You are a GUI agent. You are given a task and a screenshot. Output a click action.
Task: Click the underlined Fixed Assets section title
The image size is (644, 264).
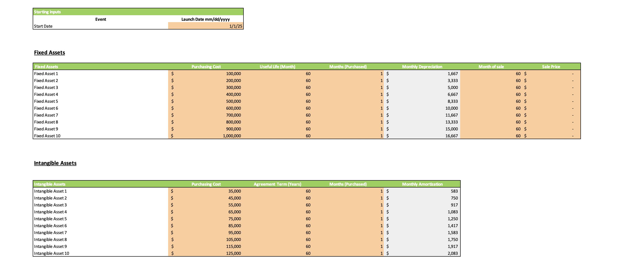(49, 52)
